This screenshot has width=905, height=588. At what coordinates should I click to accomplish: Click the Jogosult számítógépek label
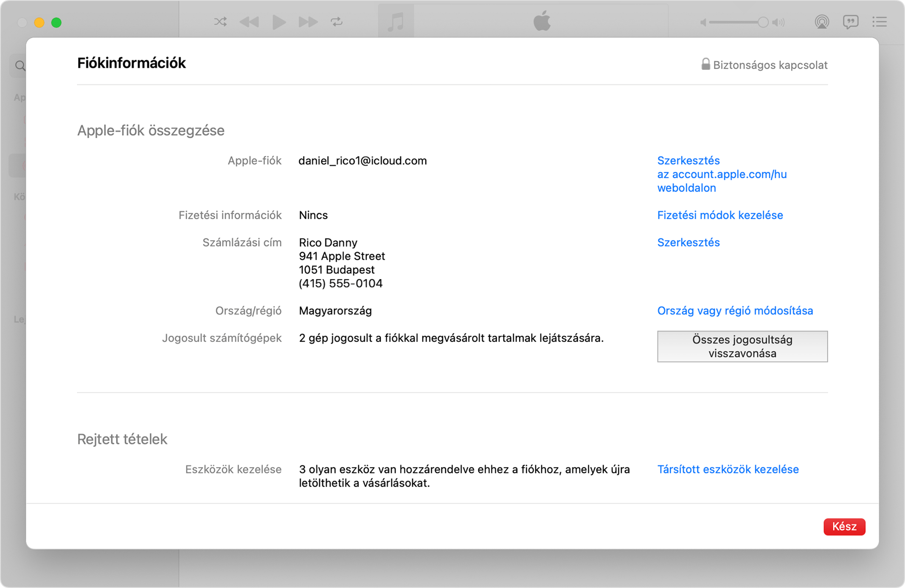point(222,338)
